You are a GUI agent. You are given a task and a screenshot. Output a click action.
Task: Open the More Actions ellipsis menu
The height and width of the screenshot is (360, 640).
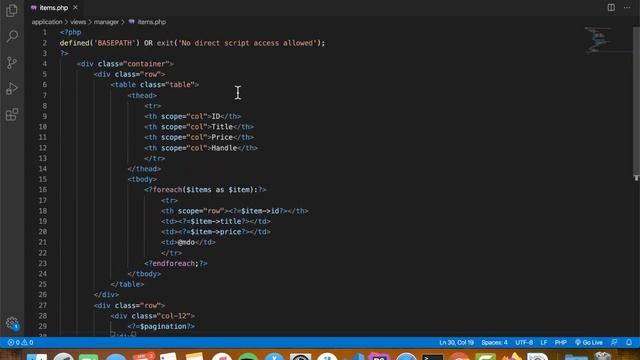[627, 7]
